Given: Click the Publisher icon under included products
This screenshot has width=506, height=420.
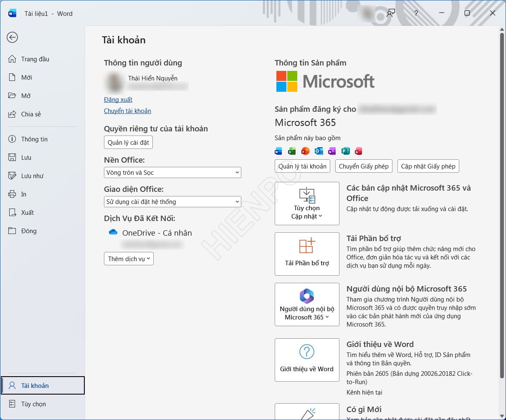Looking at the screenshot, I should [x=345, y=151].
